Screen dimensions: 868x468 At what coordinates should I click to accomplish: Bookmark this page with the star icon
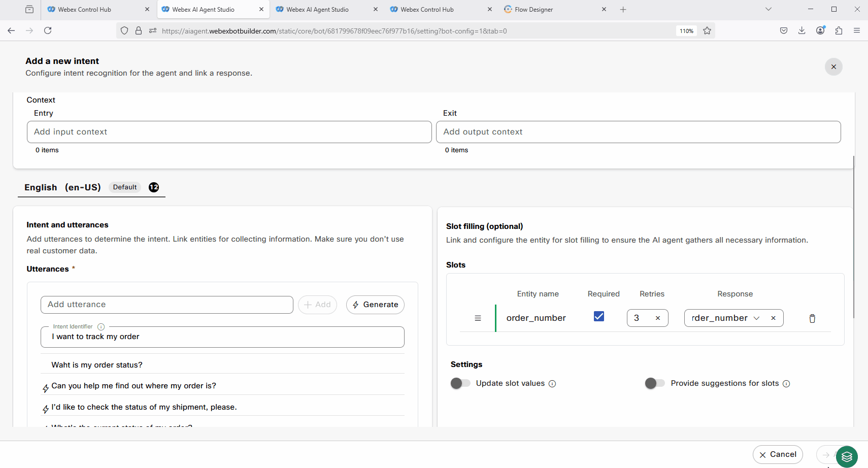coord(707,31)
